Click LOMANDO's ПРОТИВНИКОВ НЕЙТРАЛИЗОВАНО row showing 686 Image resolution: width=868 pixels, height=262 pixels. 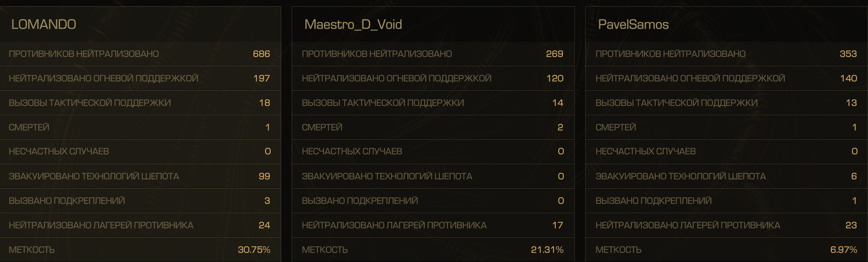[140, 54]
